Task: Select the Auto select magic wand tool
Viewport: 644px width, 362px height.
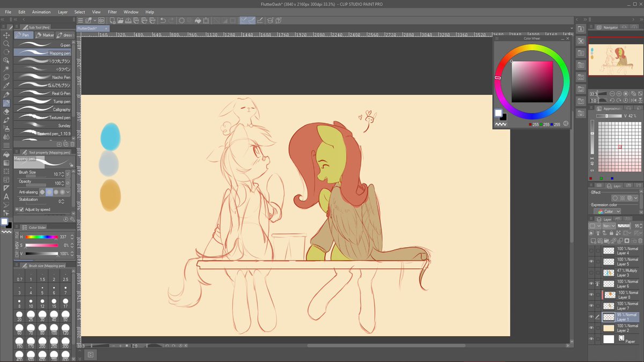Action: (6, 69)
